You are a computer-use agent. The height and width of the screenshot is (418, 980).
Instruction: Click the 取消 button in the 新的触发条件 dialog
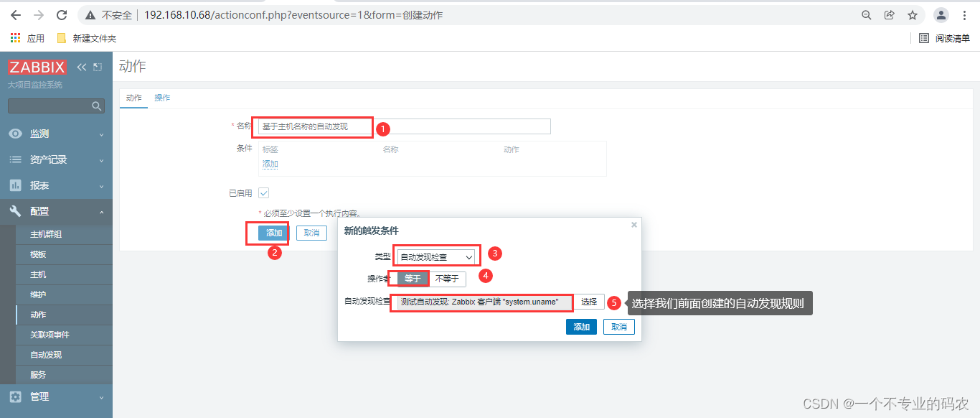(618, 327)
